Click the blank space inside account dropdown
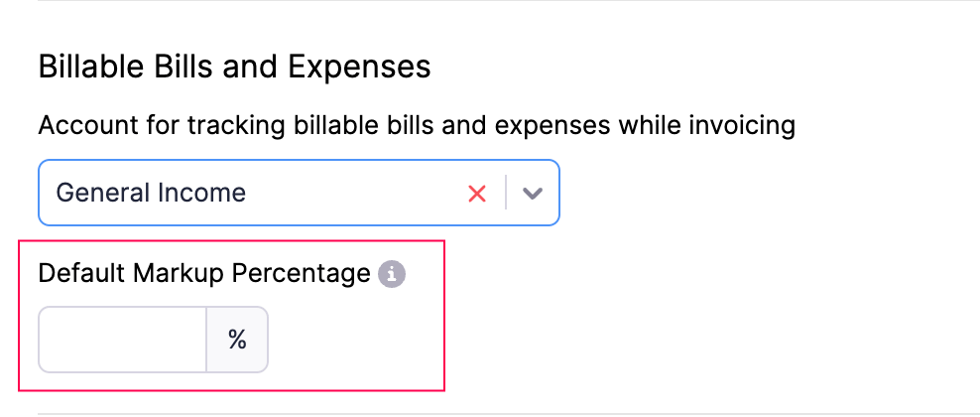The image size is (980, 417). [357, 193]
